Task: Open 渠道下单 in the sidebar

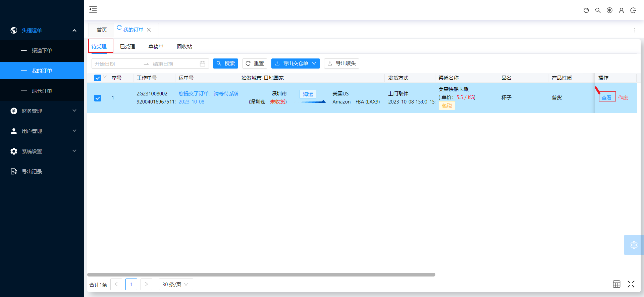Action: 42,50
